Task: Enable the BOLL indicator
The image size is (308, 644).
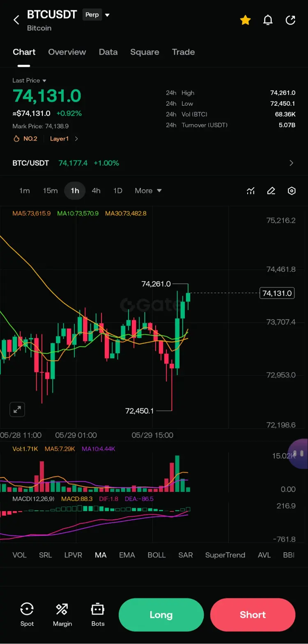Action: pos(156,555)
